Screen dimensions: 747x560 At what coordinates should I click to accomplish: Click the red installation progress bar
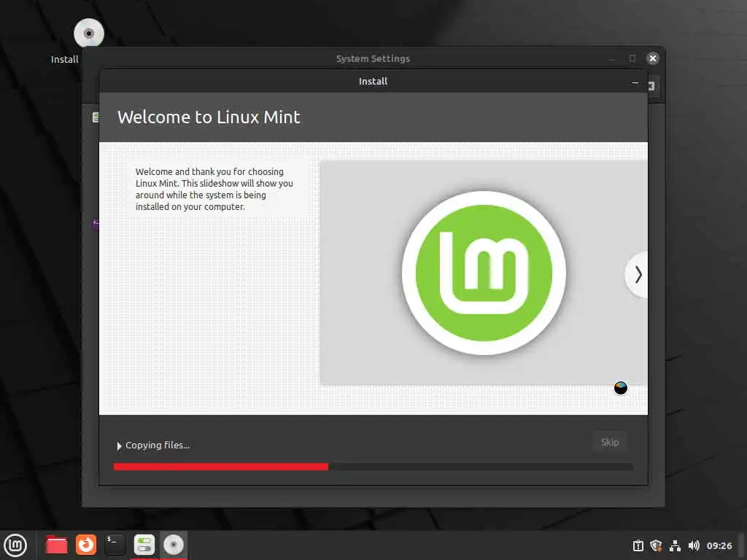[x=373, y=467]
